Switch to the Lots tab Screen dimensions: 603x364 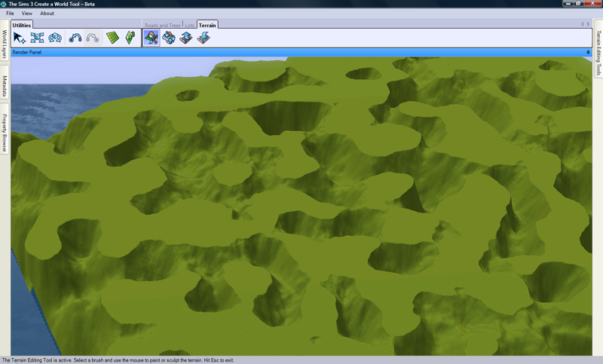190,26
